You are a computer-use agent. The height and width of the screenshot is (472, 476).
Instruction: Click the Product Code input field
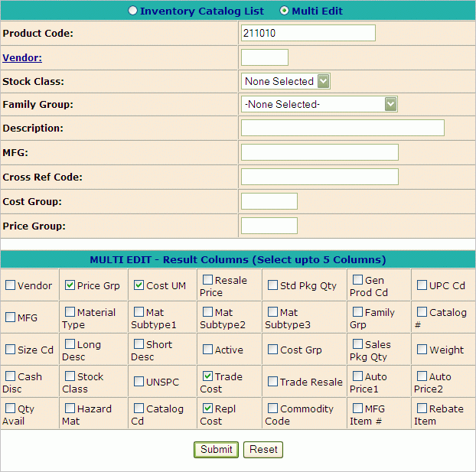click(x=308, y=33)
